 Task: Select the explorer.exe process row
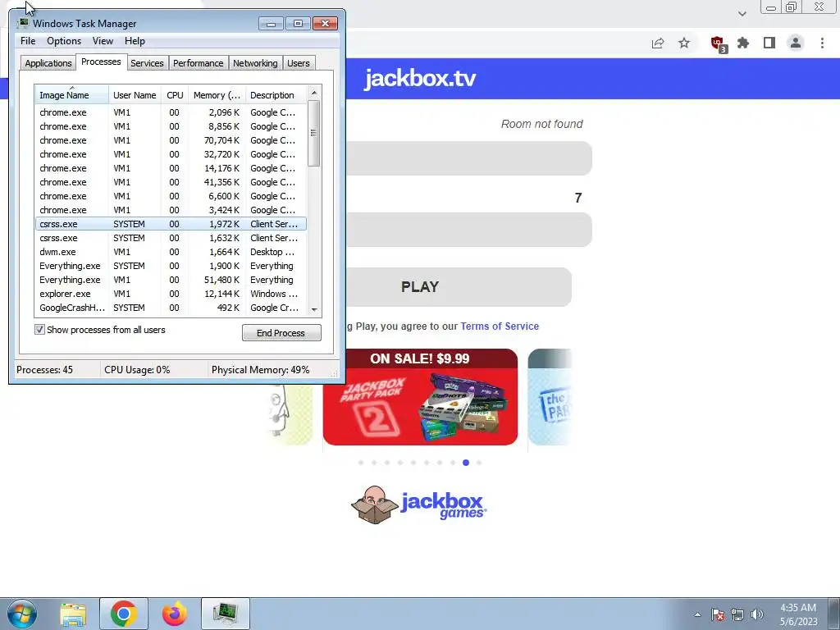click(171, 294)
